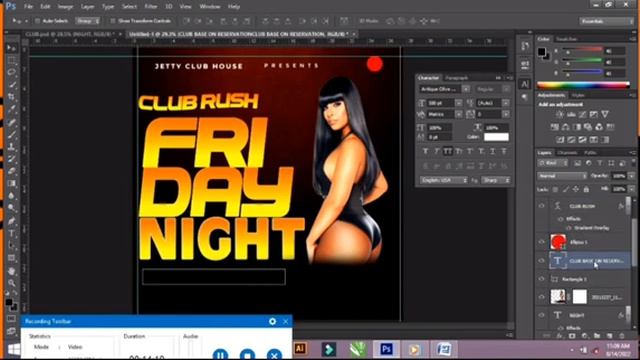Add a Levels adjustment
Image resolution: width=640 pixels, height=360 pixels.
click(571, 115)
